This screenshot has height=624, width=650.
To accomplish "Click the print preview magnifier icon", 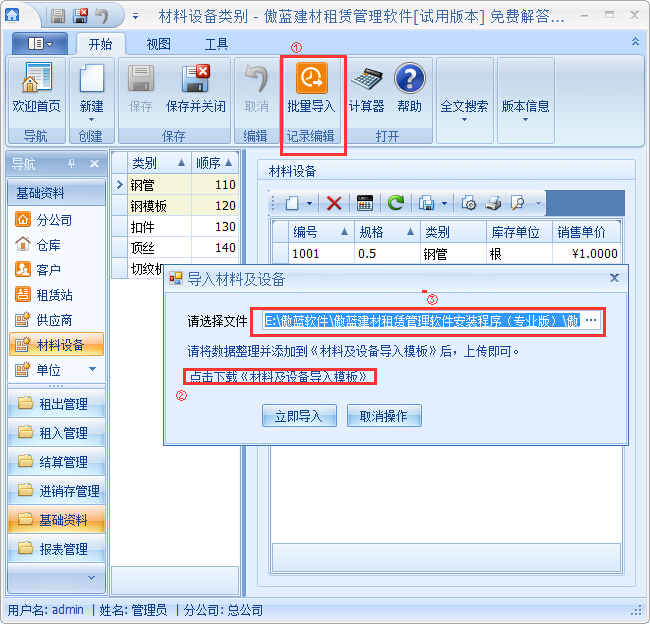I will click(x=517, y=203).
